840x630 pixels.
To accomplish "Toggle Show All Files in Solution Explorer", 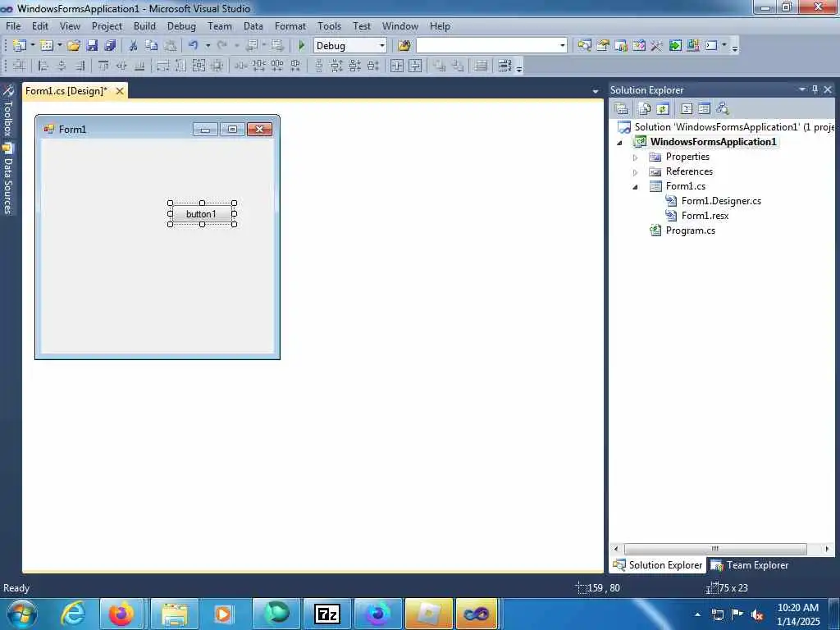I will click(x=645, y=109).
